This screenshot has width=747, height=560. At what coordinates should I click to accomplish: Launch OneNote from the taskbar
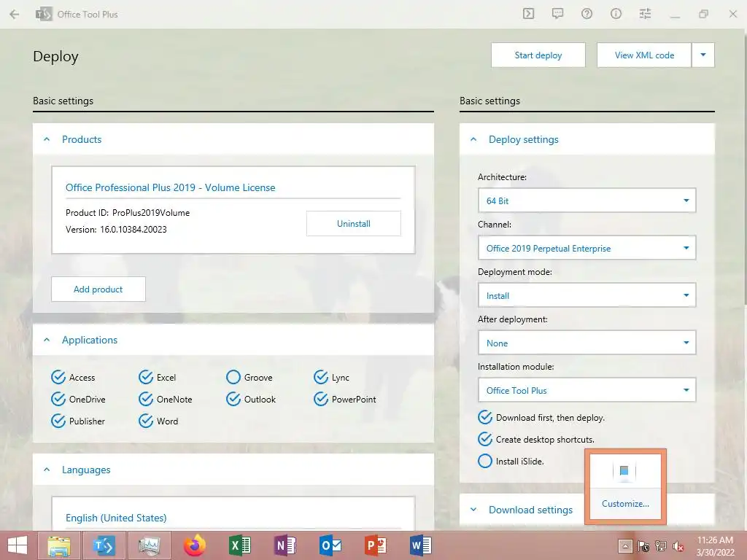[285, 545]
